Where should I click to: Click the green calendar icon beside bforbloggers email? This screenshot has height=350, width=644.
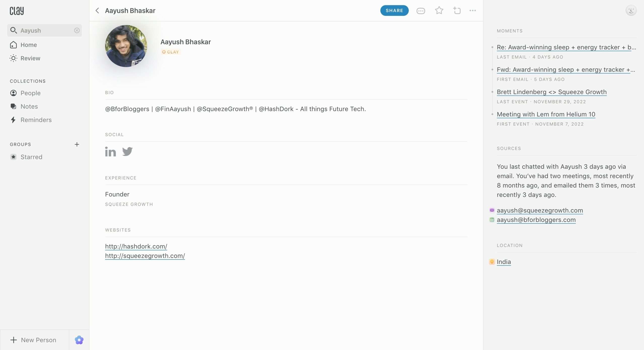click(x=492, y=220)
